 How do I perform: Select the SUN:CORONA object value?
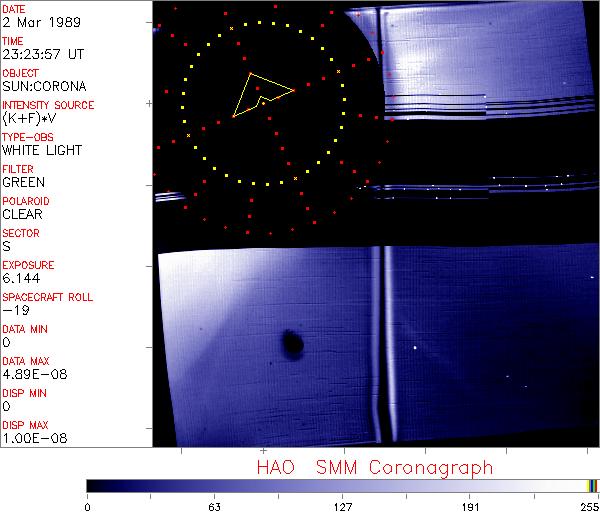42,87
